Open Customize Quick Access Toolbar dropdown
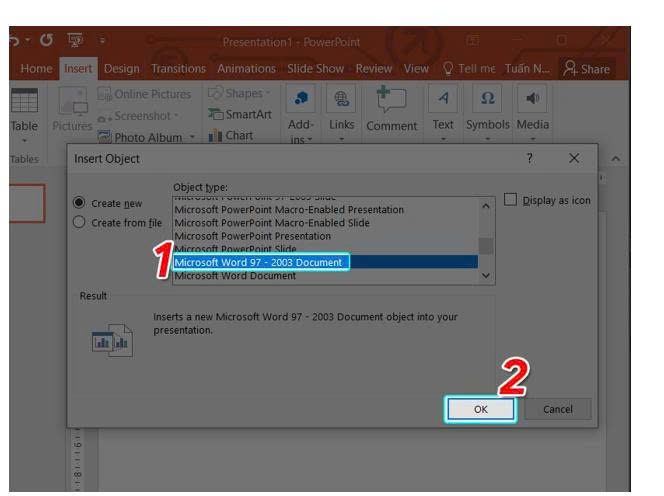 102,41
